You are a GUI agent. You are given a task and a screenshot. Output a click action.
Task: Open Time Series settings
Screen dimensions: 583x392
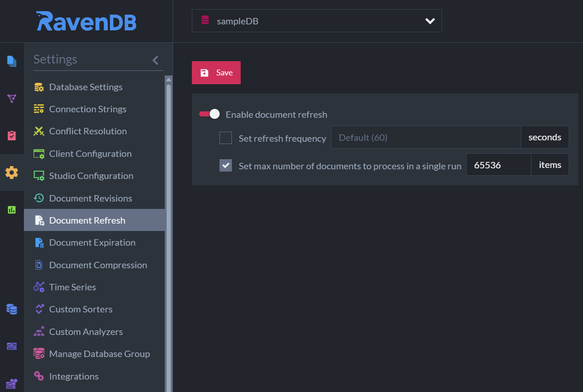pos(94,287)
